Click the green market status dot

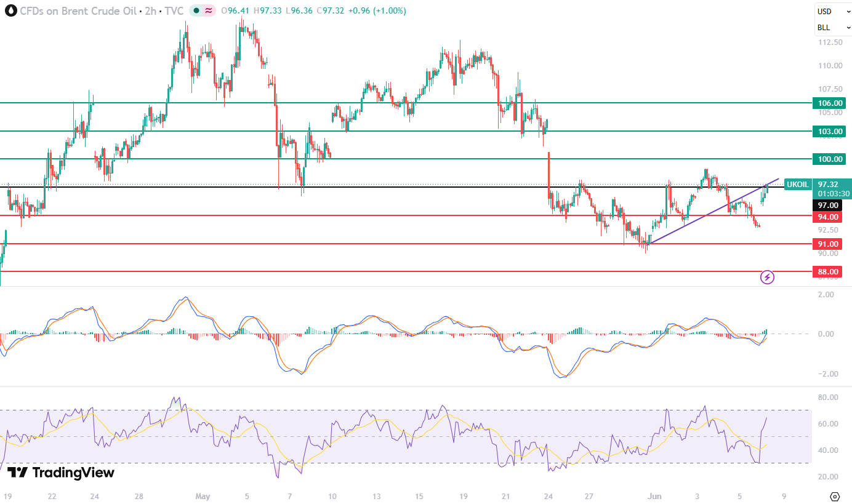196,10
